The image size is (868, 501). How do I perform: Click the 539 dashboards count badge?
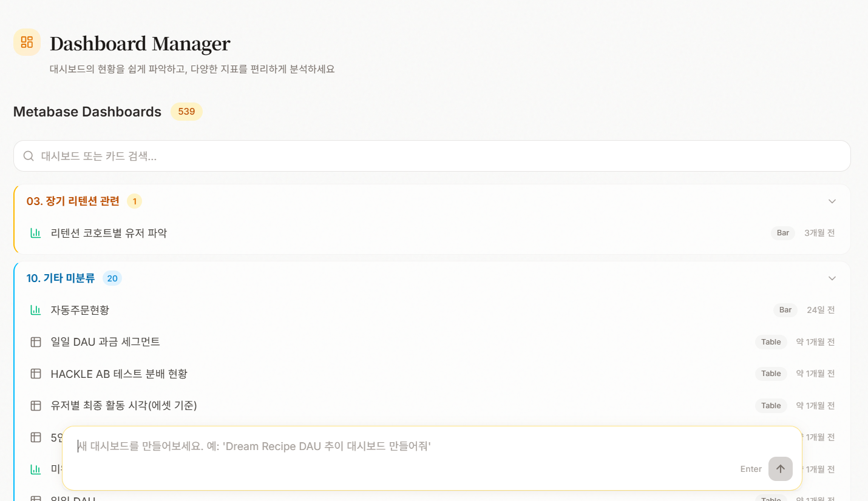pos(186,112)
